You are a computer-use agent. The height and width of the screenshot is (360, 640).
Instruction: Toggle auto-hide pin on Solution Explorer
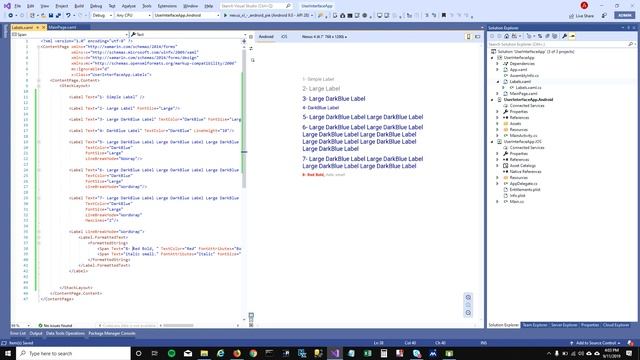tap(629, 28)
